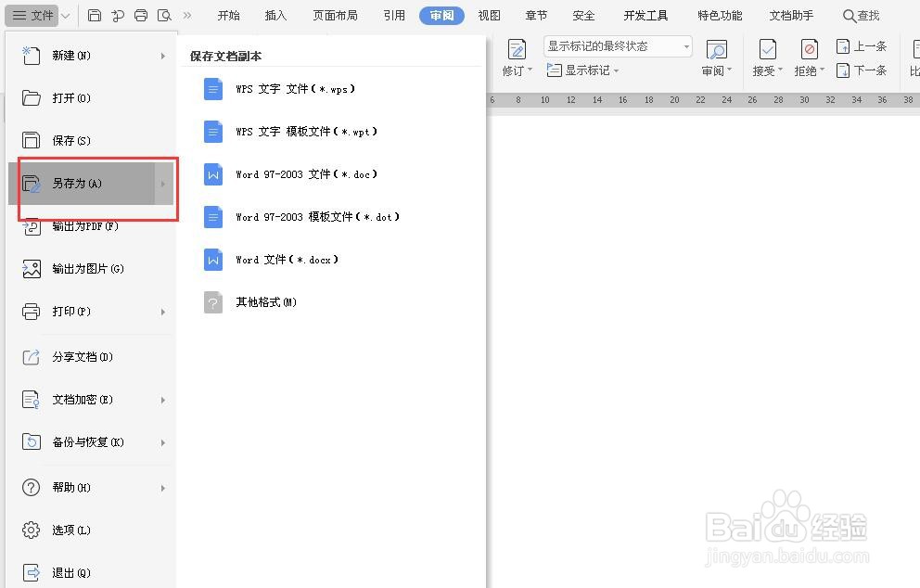Select 另存为 (A) menu item
Image resolution: width=920 pixels, height=588 pixels.
click(x=91, y=184)
